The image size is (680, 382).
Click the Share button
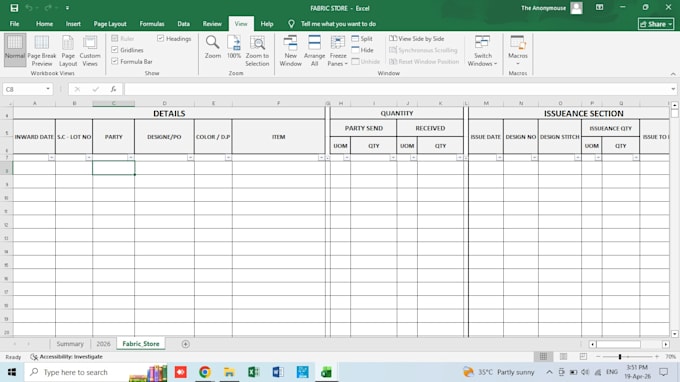point(656,24)
